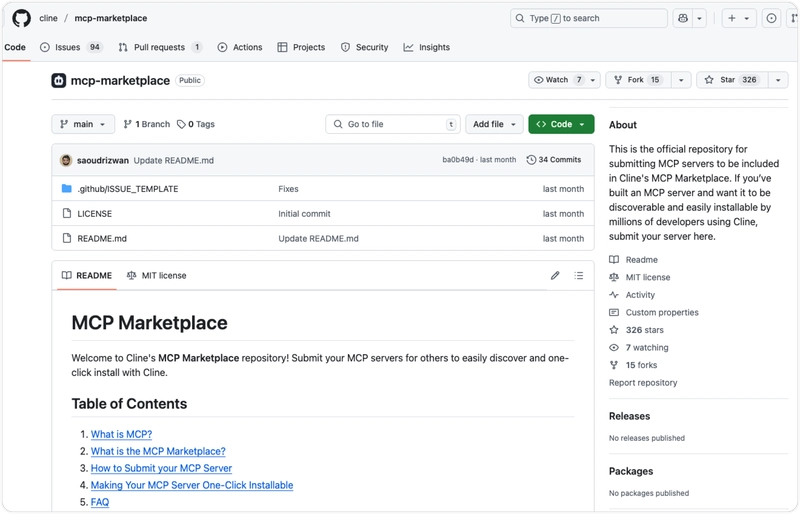Open the Issues tab
Image resolution: width=800 pixels, height=514 pixels.
[71, 47]
